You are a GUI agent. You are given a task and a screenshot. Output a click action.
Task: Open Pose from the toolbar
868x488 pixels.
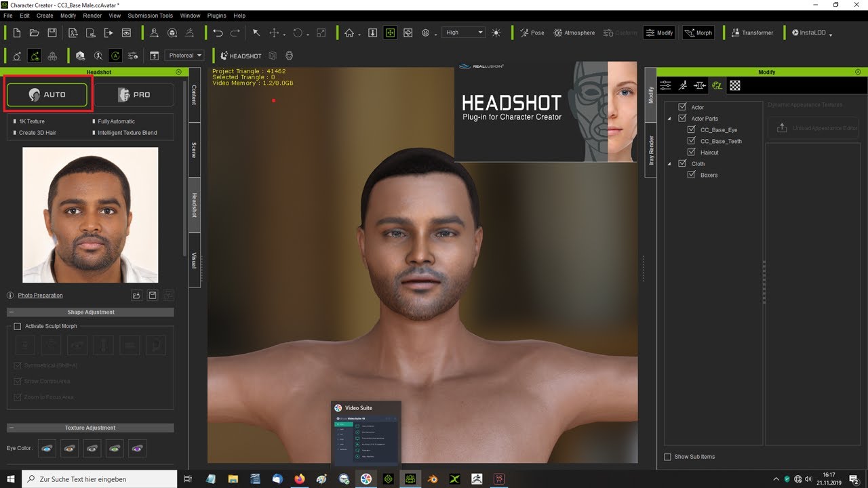pos(532,33)
